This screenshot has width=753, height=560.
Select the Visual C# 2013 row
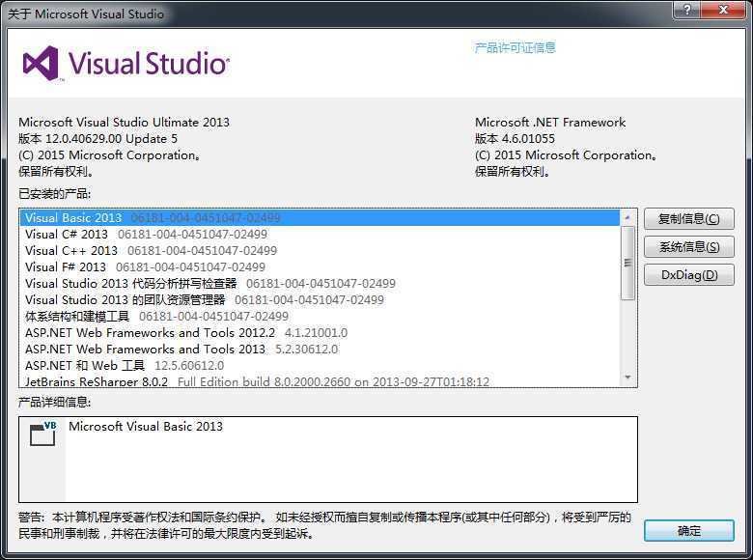[320, 234]
